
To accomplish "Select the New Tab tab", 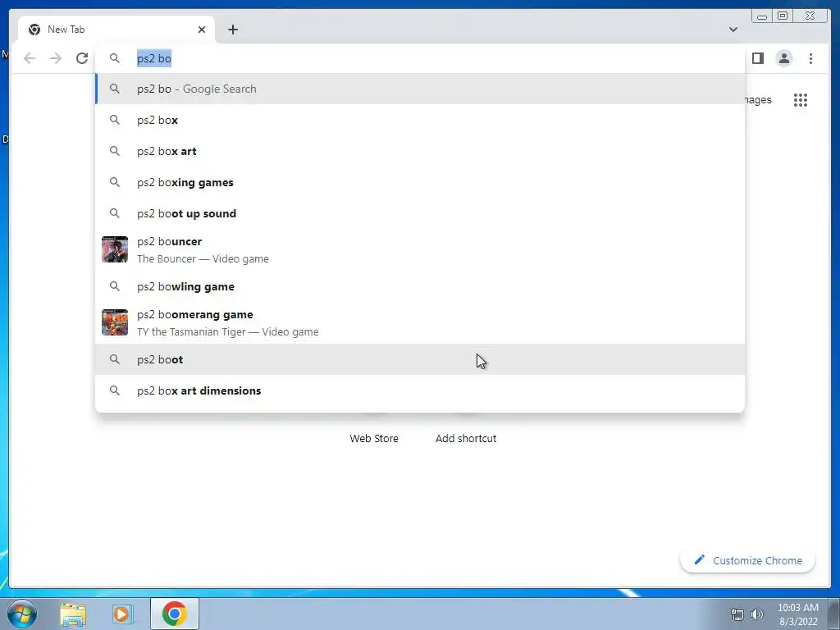I will [116, 30].
